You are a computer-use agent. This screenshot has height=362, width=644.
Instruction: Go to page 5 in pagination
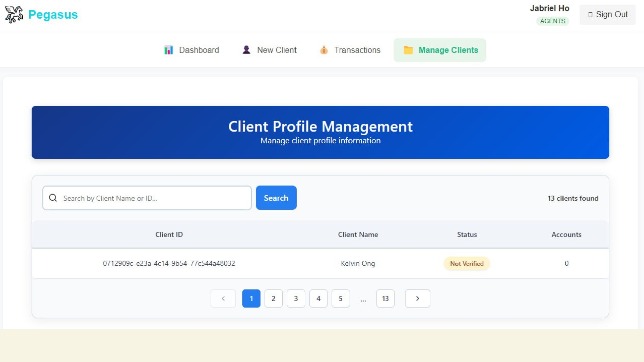tap(340, 298)
